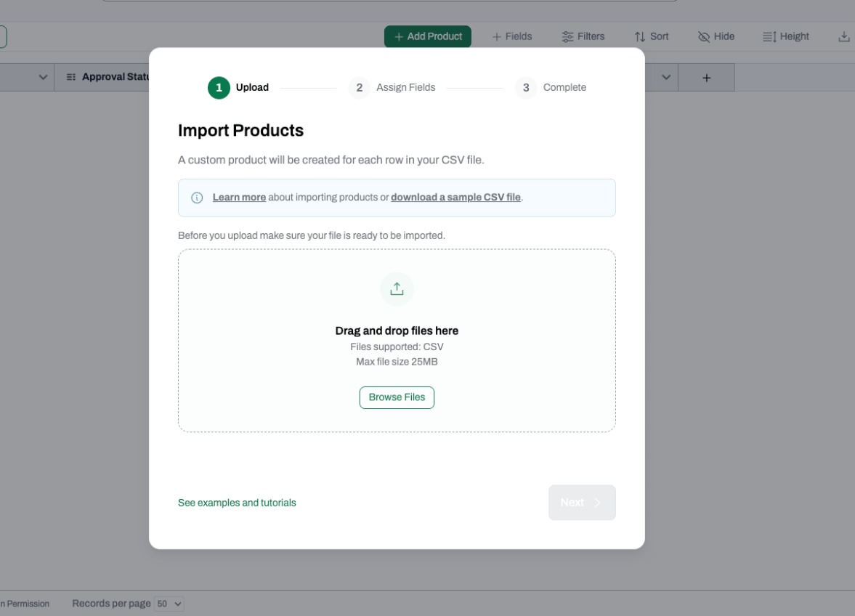Open the Learn more link
This screenshot has width=855, height=616.
click(240, 198)
